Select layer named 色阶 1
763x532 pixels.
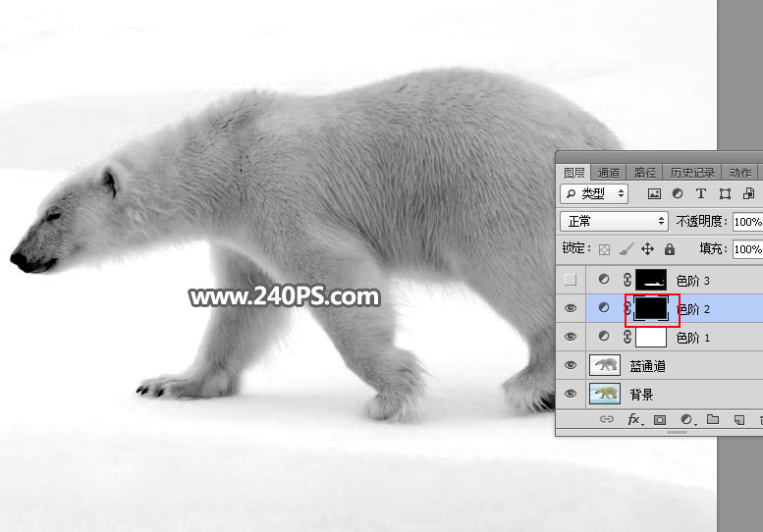[x=693, y=338]
